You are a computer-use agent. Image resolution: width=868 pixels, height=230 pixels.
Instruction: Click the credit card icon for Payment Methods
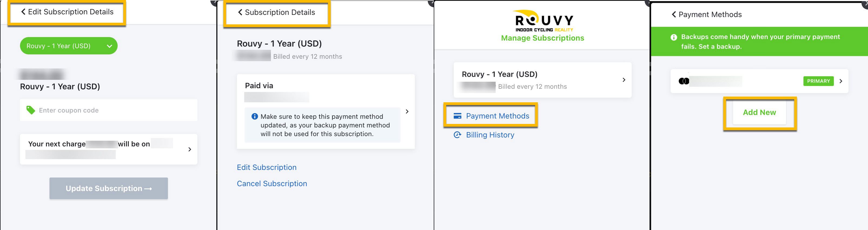pyautogui.click(x=457, y=116)
